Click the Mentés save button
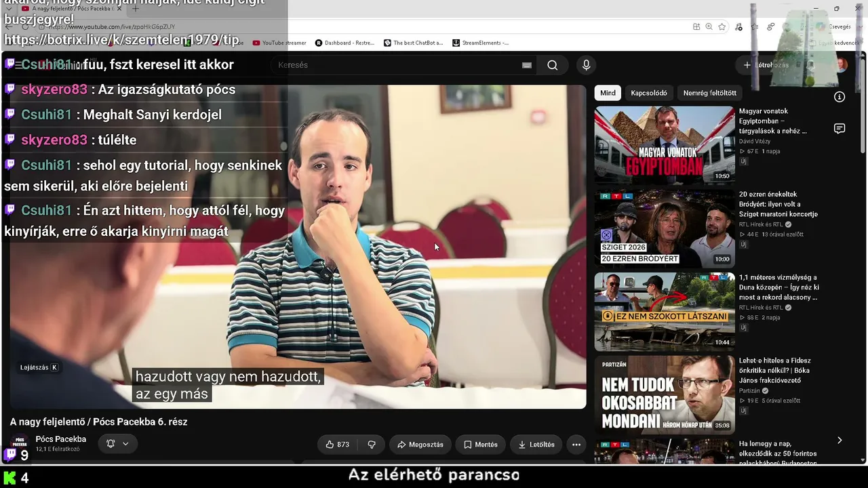Screen dimensions: 868x488 [481, 445]
